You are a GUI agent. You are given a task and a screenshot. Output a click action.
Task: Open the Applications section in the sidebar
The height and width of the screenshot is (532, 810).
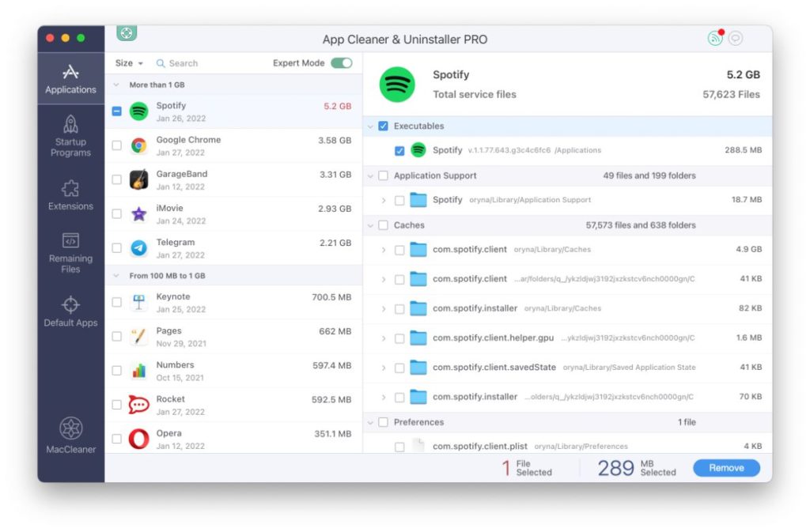point(70,77)
